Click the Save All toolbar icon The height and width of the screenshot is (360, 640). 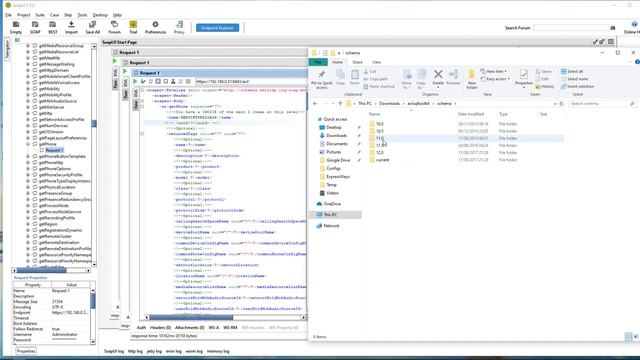[93, 27]
